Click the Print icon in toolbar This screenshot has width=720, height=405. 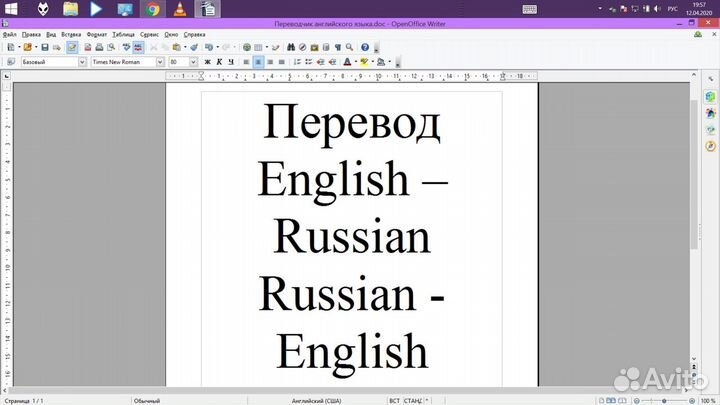(99, 47)
